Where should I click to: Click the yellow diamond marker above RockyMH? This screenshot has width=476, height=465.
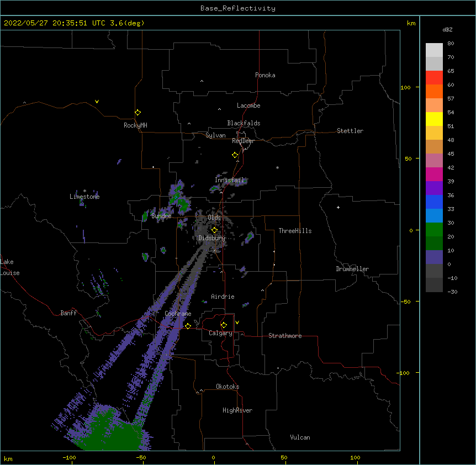click(137, 113)
